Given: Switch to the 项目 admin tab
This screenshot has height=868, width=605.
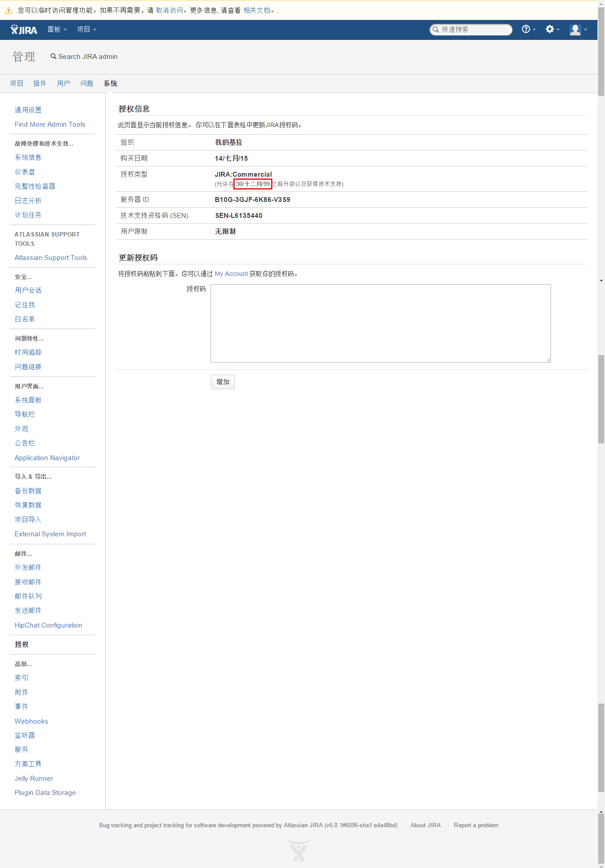Looking at the screenshot, I should [16, 83].
